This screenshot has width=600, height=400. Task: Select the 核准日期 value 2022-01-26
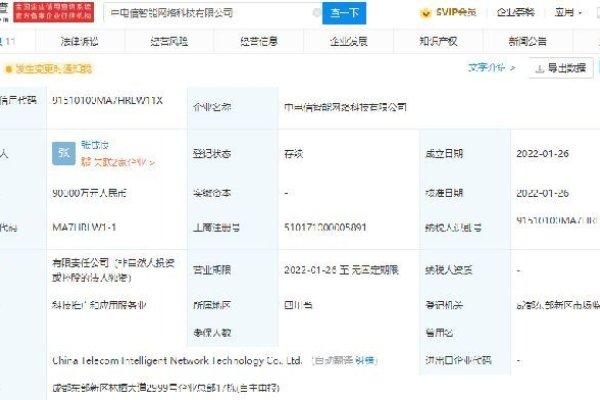coord(542,193)
